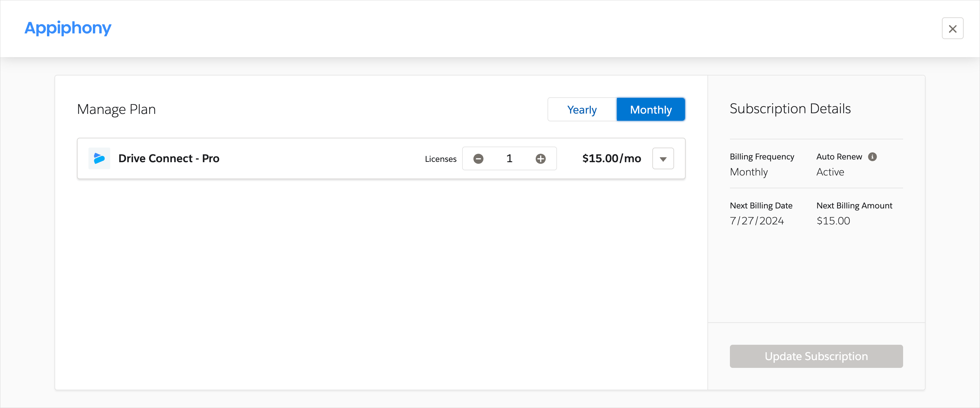Click the Auto Renew Active status
Screen dimensions: 980x408
coord(830,172)
